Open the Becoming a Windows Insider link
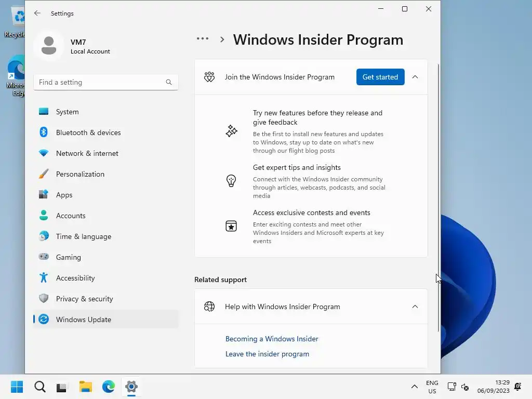Viewport: 532px width, 399px height. pos(272,339)
